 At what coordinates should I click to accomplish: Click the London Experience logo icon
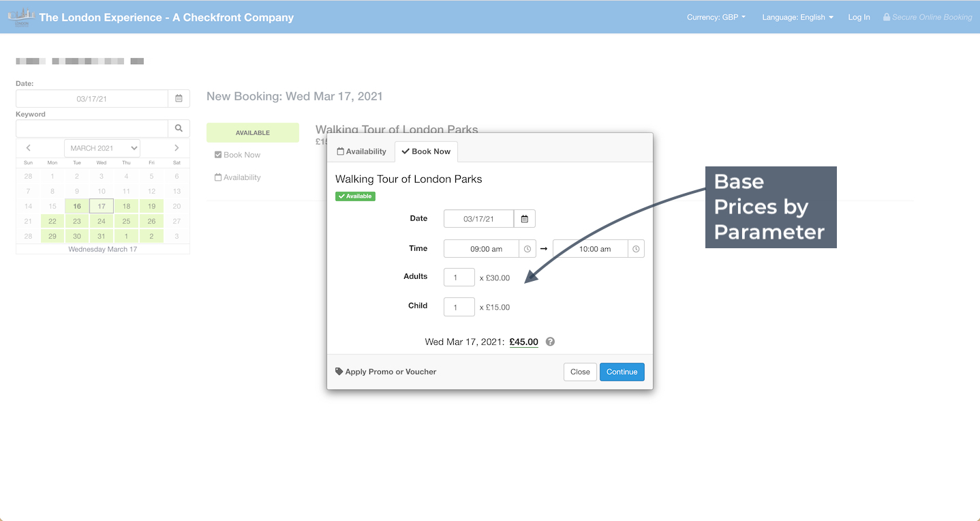pyautogui.click(x=21, y=17)
